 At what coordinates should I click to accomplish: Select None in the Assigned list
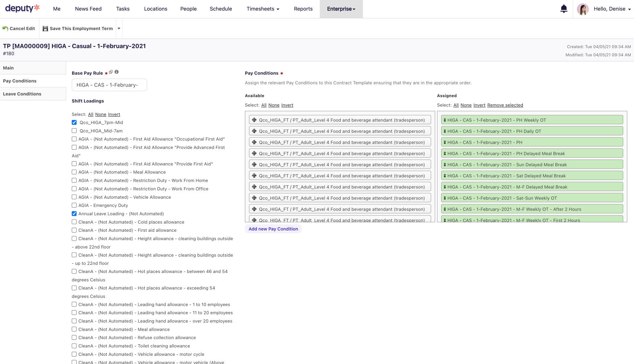(466, 105)
